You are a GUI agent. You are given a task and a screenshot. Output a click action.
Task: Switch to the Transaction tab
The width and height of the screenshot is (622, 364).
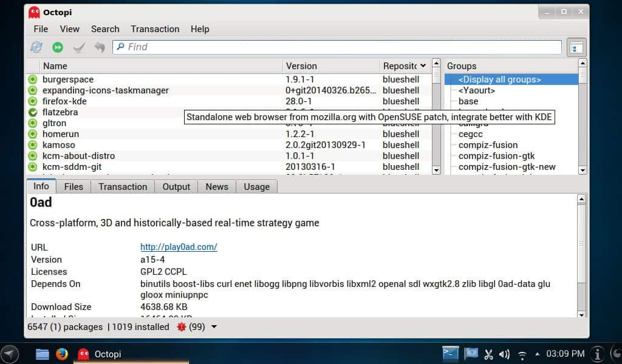point(123,187)
